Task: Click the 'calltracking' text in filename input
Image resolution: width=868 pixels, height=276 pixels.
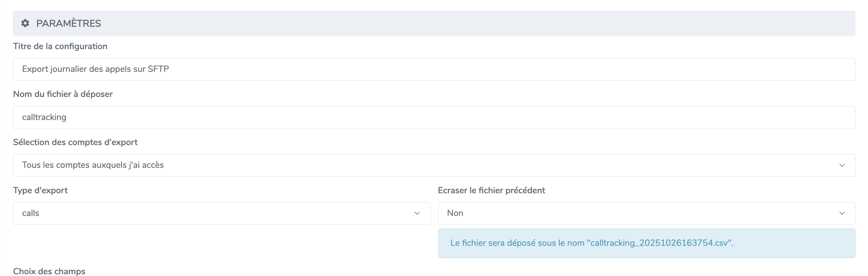Action: click(44, 117)
